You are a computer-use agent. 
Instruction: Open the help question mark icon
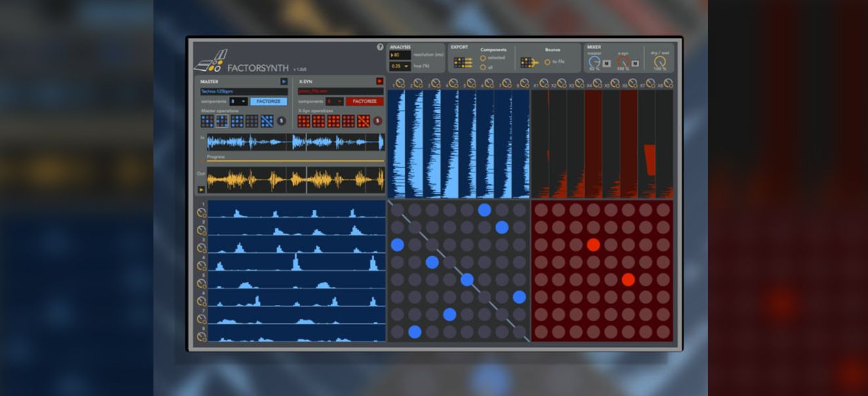coord(380,47)
